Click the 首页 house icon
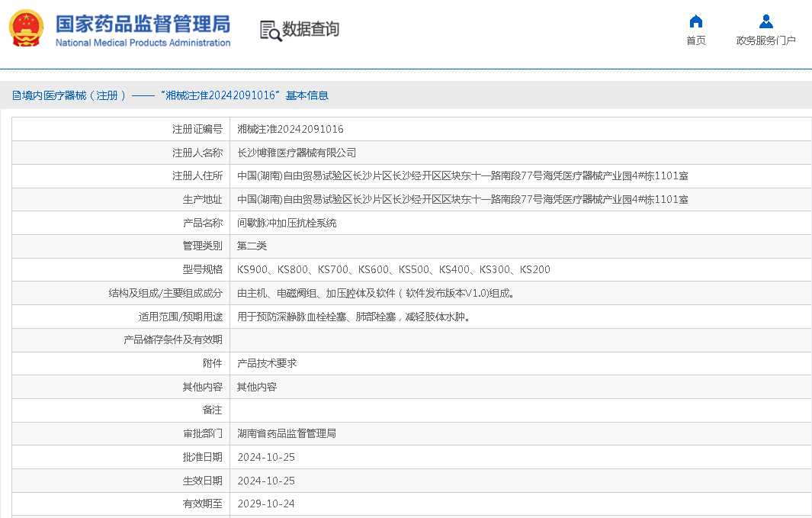This screenshot has width=812, height=518. (695, 21)
